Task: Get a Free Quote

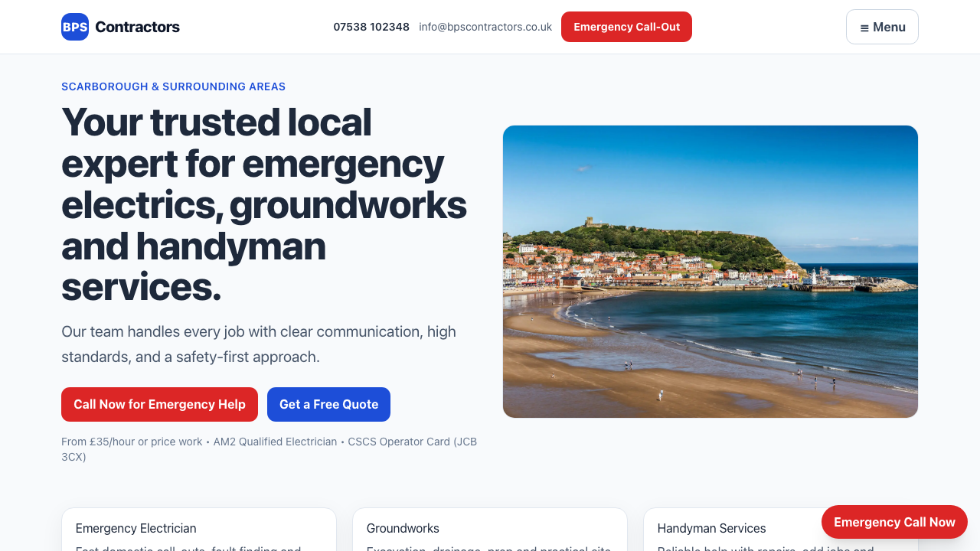Action: point(328,404)
